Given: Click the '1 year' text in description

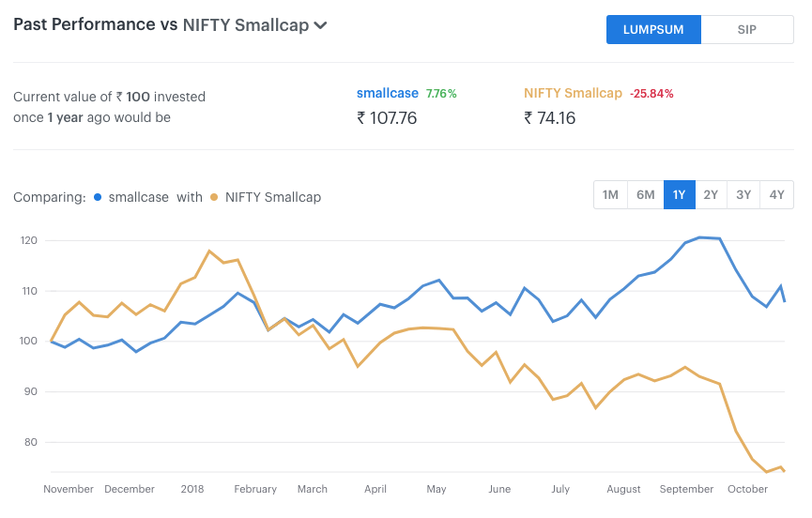Looking at the screenshot, I should [x=66, y=117].
